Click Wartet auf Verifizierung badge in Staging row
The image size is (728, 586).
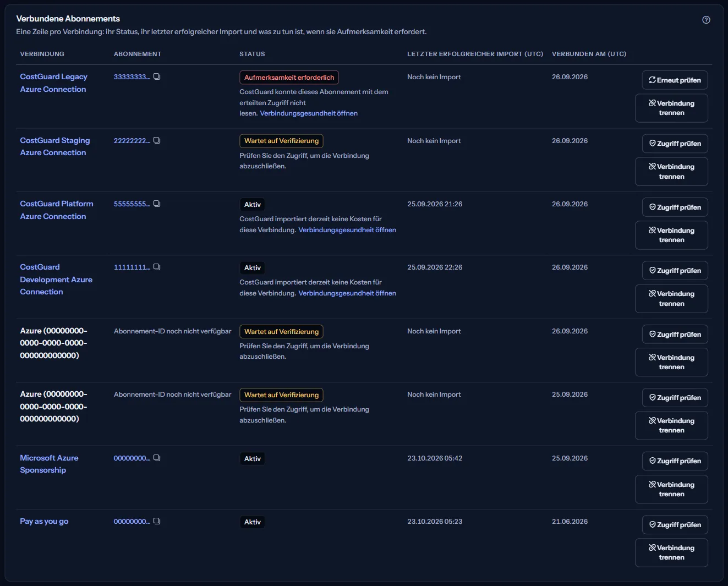pos(281,141)
